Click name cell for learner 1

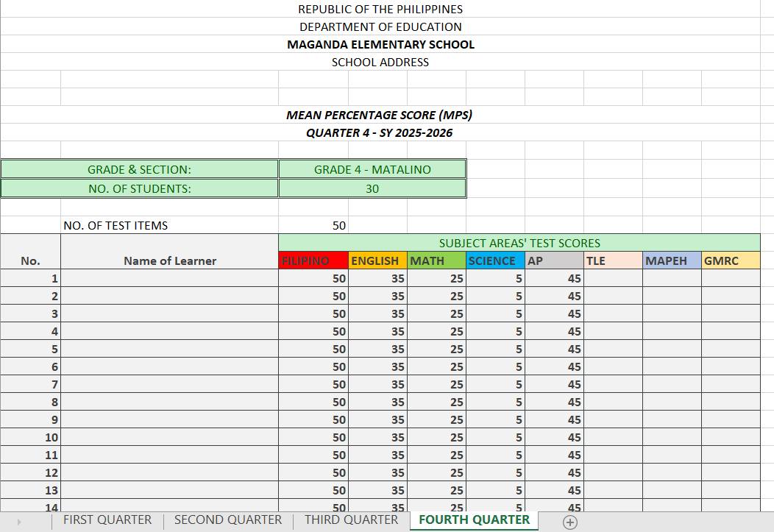(169, 278)
